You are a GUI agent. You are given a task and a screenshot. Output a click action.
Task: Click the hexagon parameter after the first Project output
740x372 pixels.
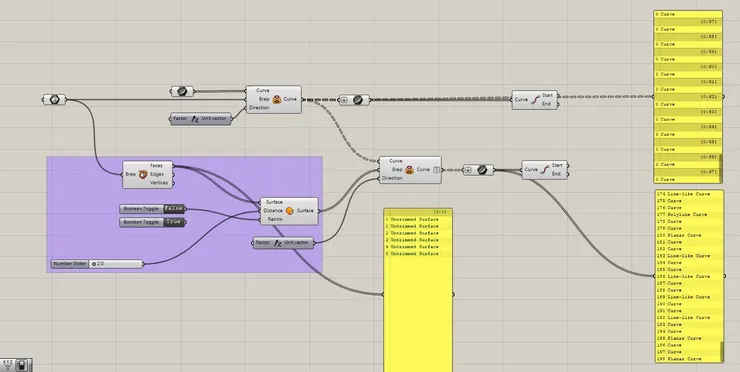pos(358,100)
